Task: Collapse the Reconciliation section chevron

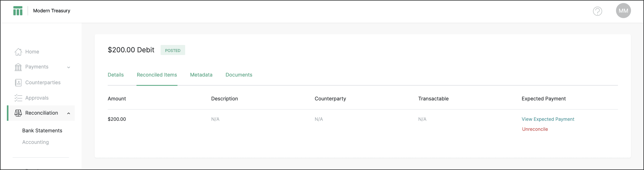Action: [x=69, y=113]
